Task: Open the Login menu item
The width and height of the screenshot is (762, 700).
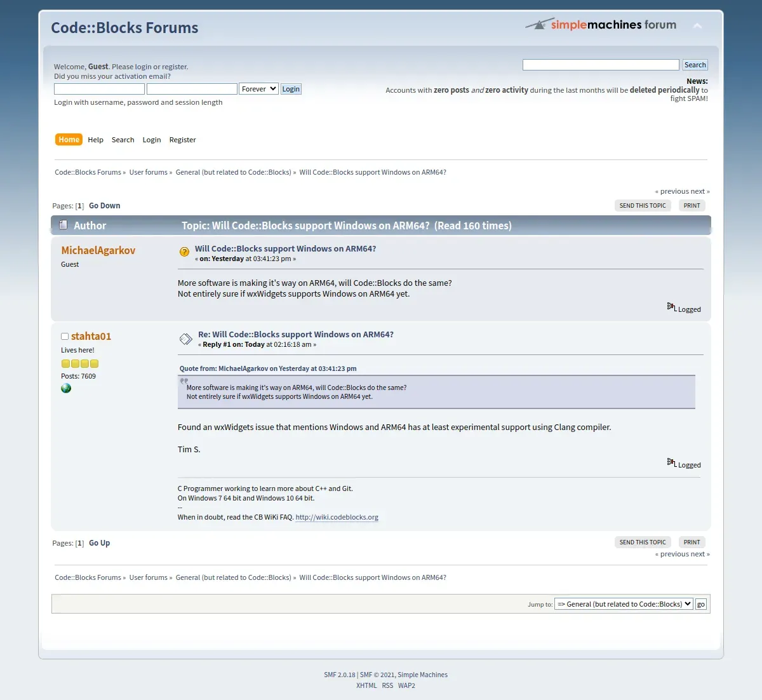Action: [152, 140]
